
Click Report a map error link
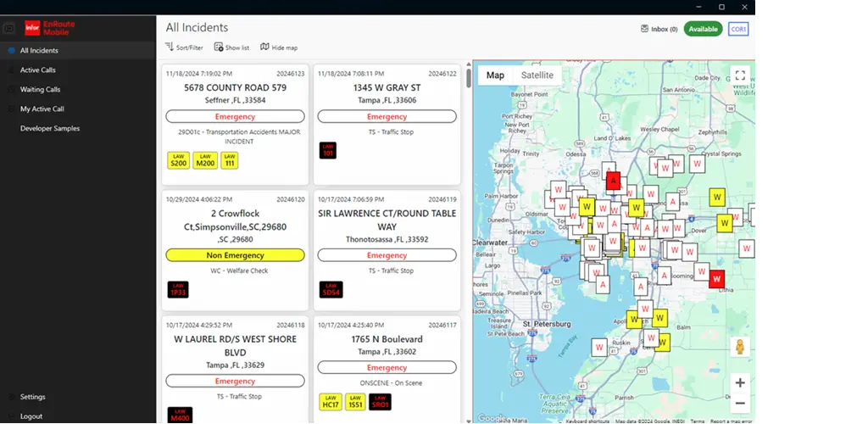(x=730, y=421)
